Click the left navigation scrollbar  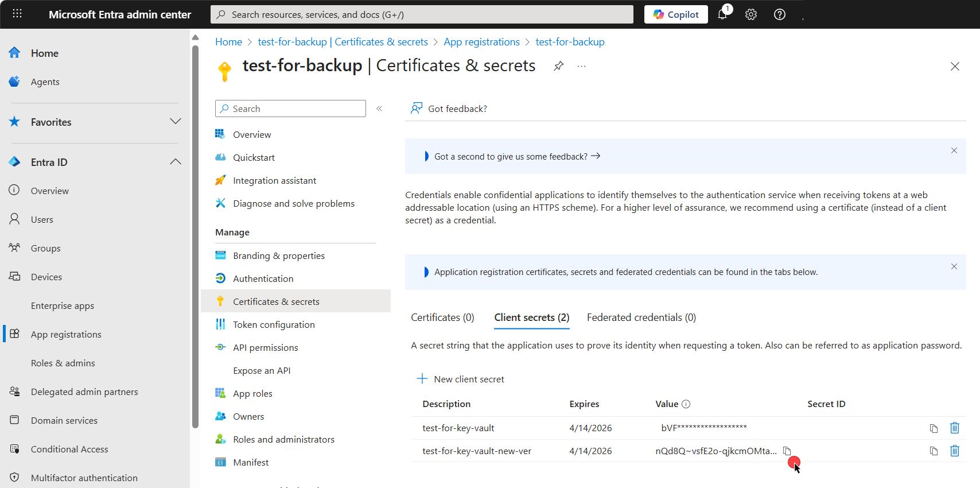[x=195, y=235]
